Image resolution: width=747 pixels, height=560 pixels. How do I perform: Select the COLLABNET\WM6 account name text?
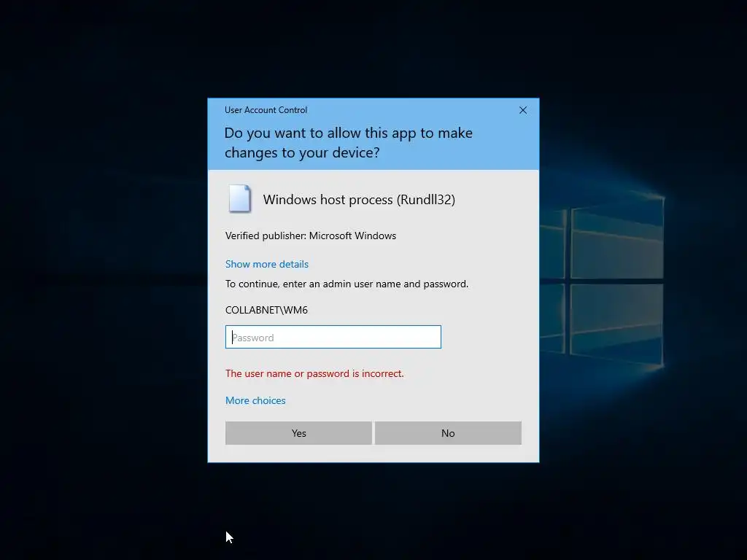266,310
